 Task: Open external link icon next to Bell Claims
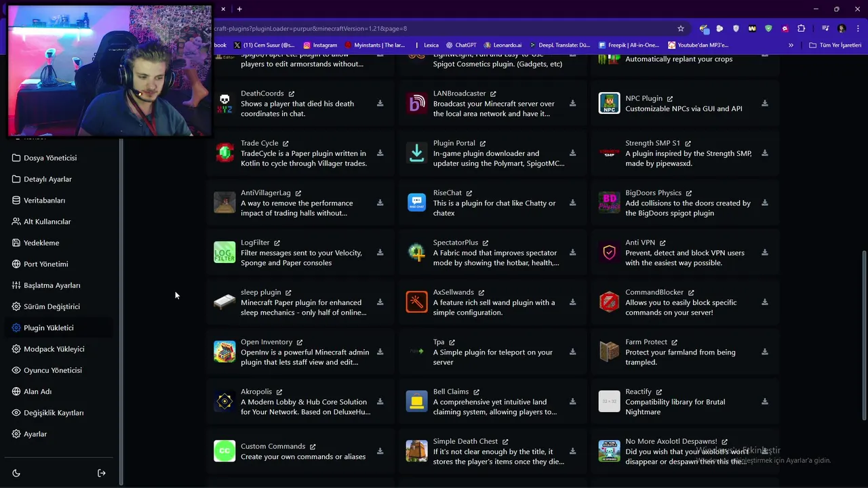[476, 392]
